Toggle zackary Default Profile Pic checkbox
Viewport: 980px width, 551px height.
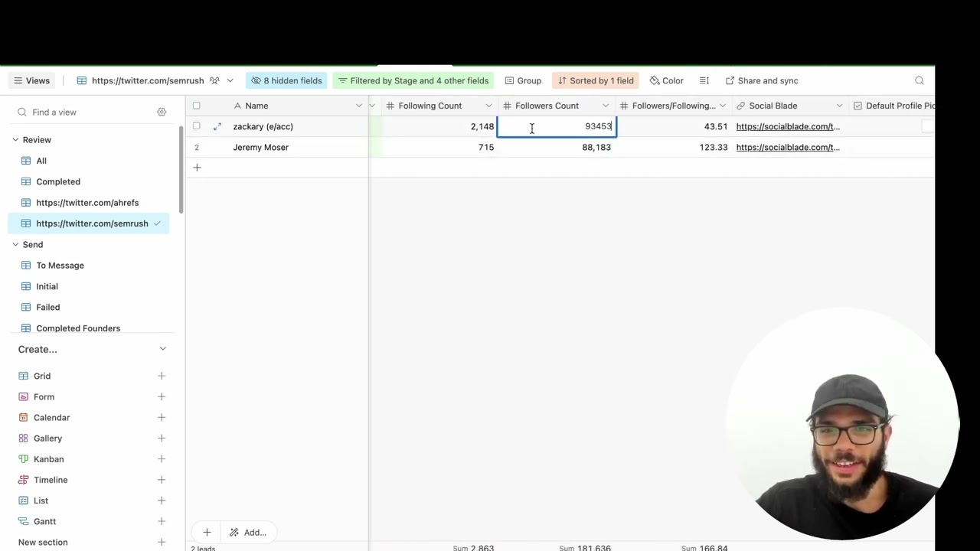(927, 126)
